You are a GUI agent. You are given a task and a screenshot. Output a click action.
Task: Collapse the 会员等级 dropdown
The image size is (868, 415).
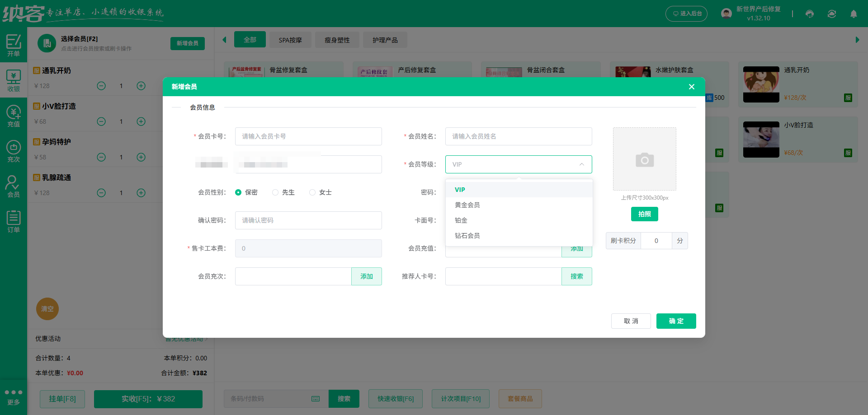[582, 164]
